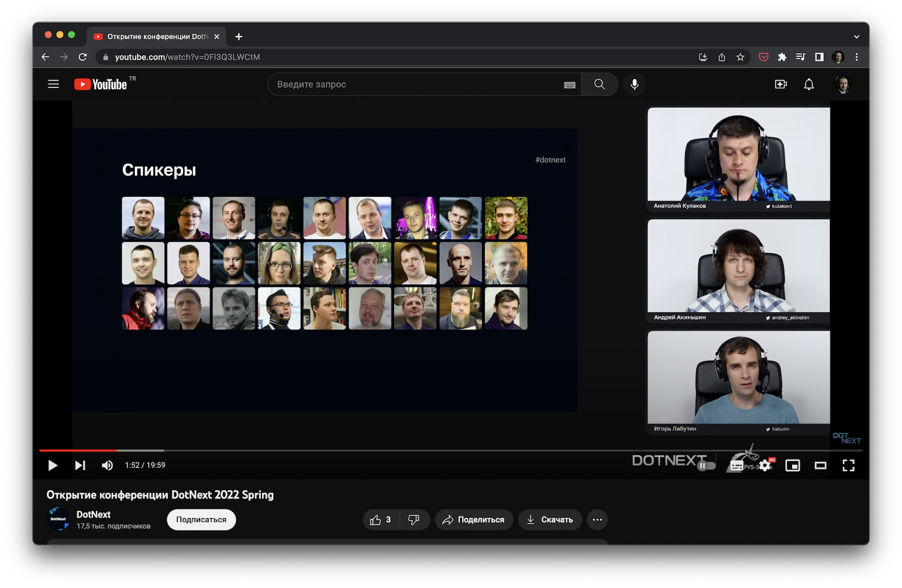Click the video title text
Screen dimensions: 902x588
click(x=160, y=494)
